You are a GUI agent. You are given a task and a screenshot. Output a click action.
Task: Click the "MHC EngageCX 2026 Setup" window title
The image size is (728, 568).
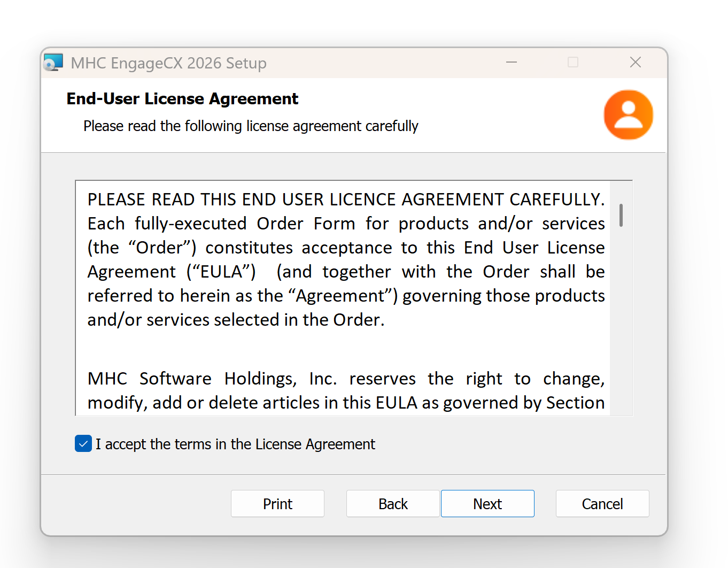[x=169, y=63]
